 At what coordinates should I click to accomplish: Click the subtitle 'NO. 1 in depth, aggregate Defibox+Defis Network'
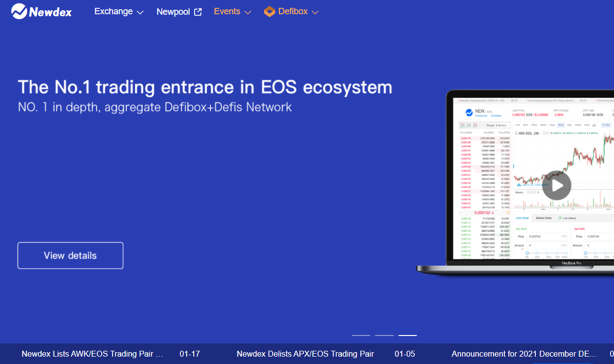pos(155,107)
